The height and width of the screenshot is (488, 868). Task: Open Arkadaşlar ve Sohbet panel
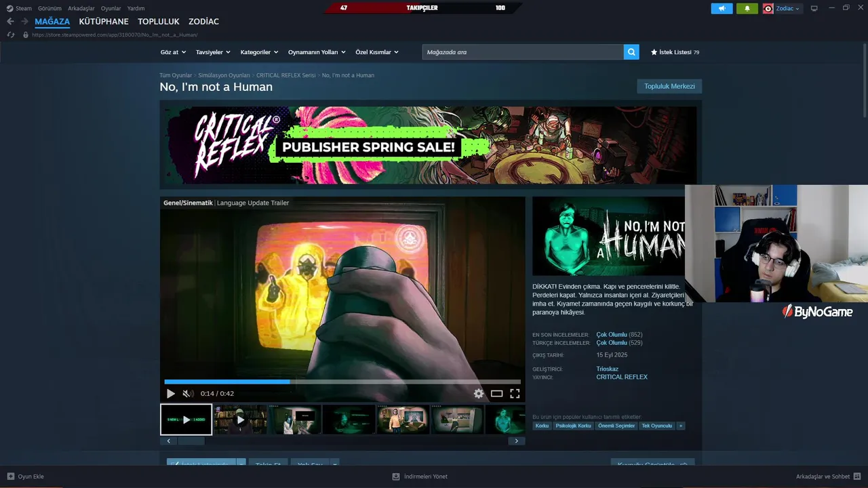pyautogui.click(x=829, y=476)
